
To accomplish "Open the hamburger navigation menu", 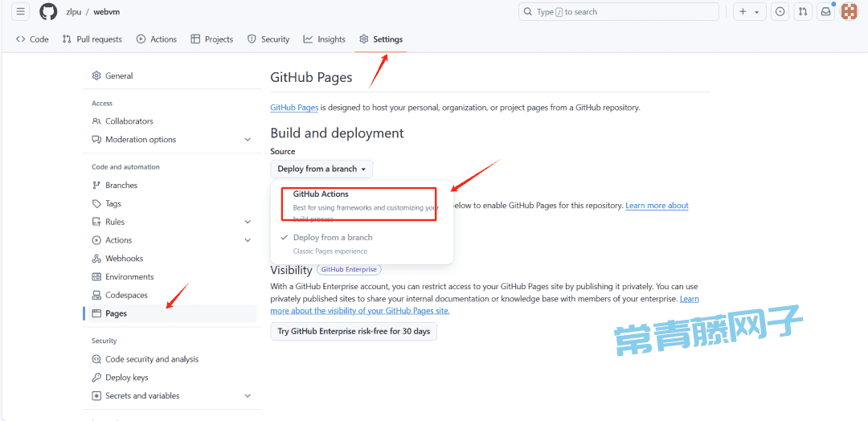I will coord(20,11).
